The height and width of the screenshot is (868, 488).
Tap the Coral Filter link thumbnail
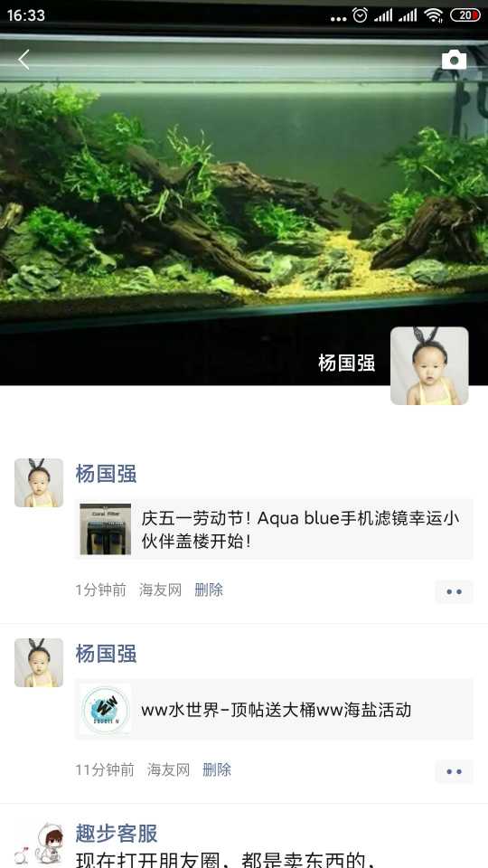105,529
